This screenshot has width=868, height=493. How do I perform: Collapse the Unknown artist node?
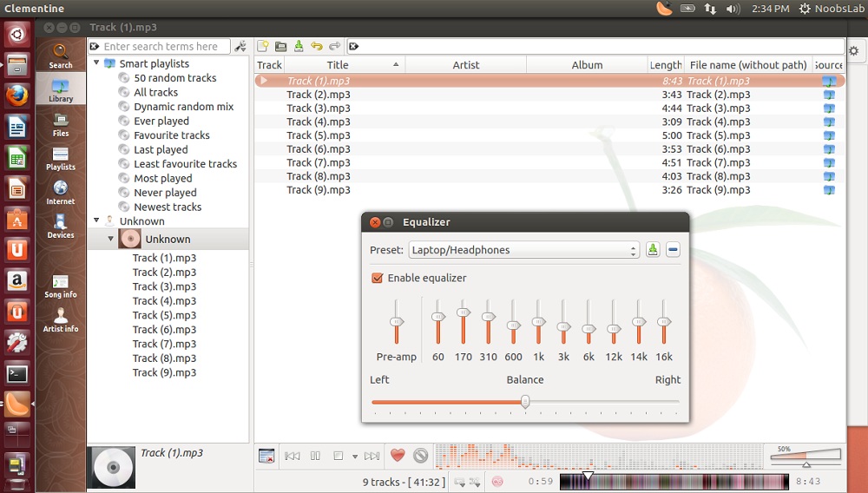(x=96, y=220)
